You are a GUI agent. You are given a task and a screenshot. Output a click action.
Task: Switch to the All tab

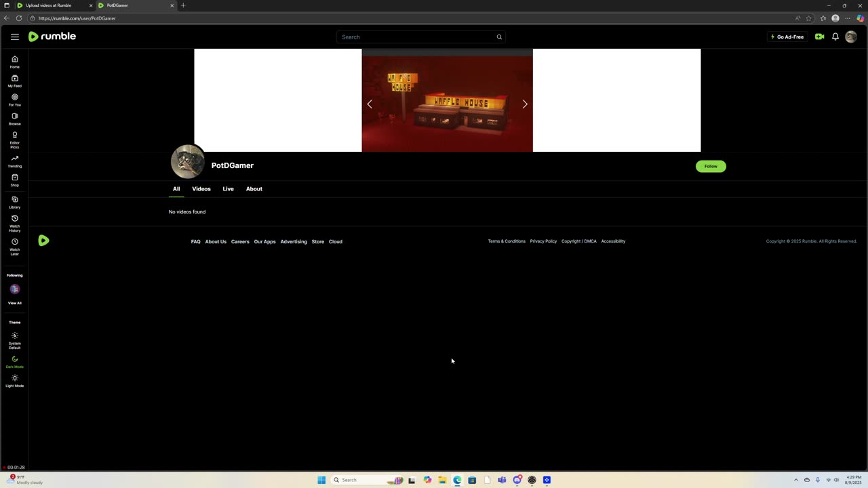[176, 189]
